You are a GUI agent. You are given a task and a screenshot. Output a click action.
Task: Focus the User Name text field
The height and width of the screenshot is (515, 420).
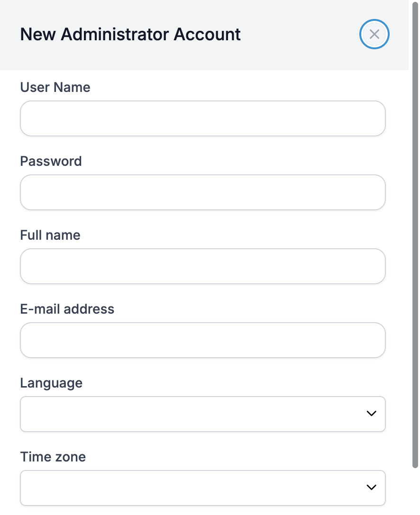tap(203, 118)
